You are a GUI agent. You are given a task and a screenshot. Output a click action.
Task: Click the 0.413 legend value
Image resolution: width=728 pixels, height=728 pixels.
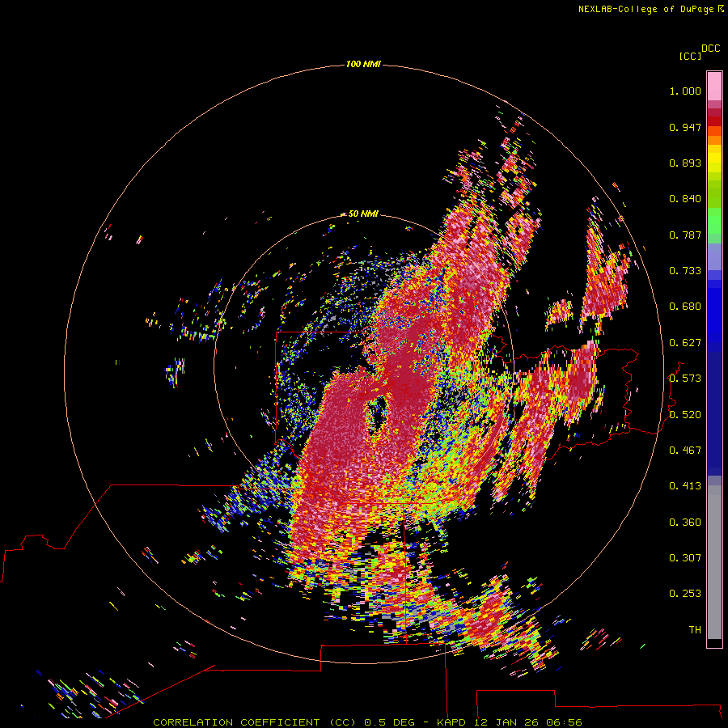pos(685,486)
